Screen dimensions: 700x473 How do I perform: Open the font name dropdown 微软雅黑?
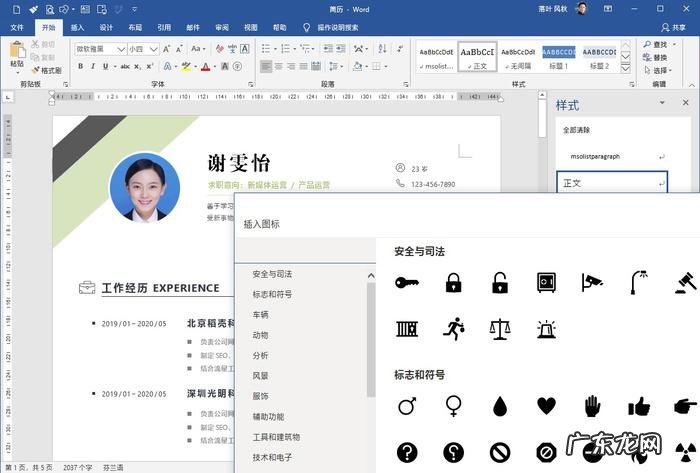pyautogui.click(x=121, y=49)
